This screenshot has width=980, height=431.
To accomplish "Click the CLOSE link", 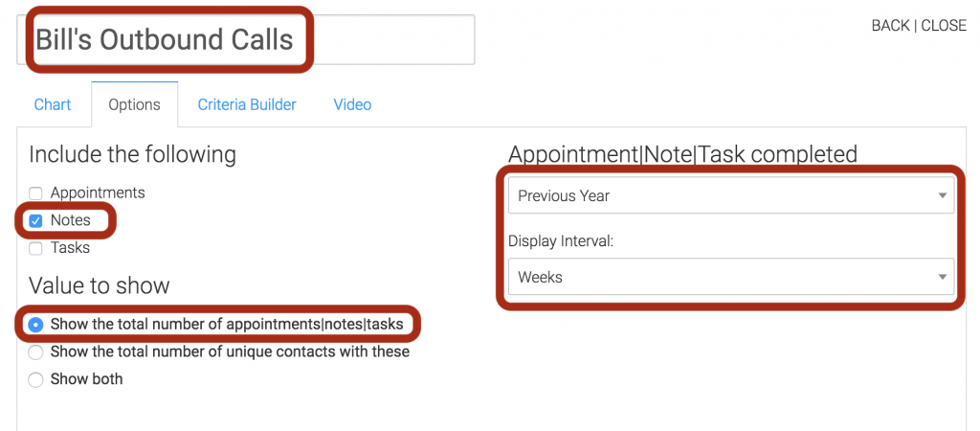I will tap(944, 26).
